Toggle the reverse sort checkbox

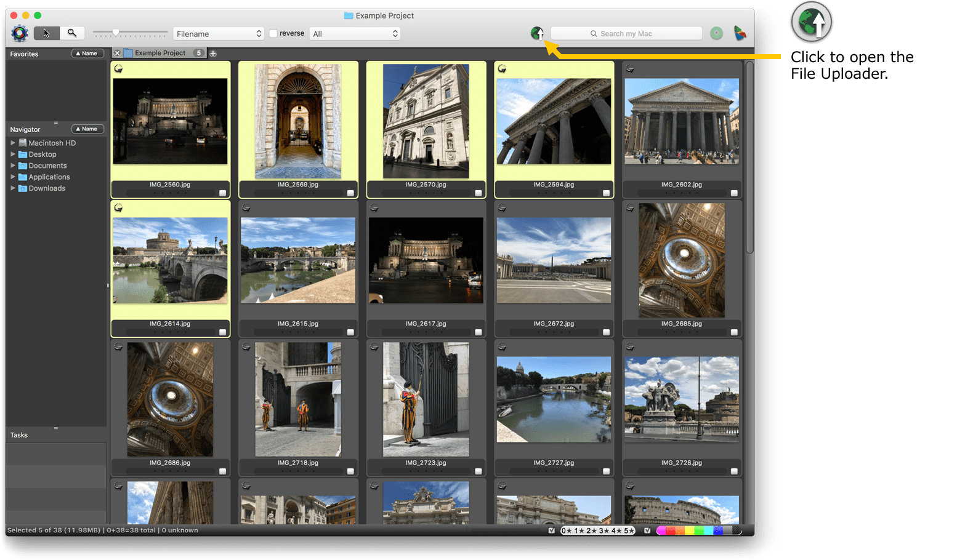(x=273, y=33)
